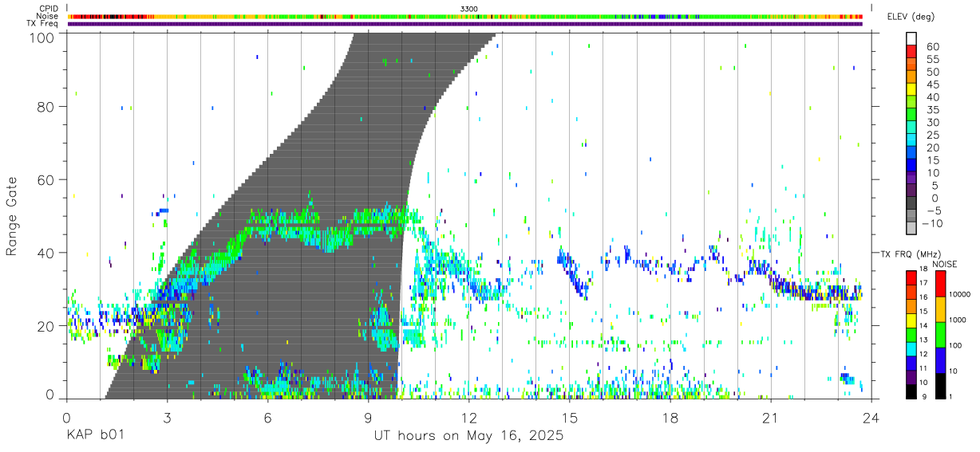This screenshot has width=980, height=452.
Task: Select ELEV swatch between 10 and 5
Action: click(x=911, y=179)
